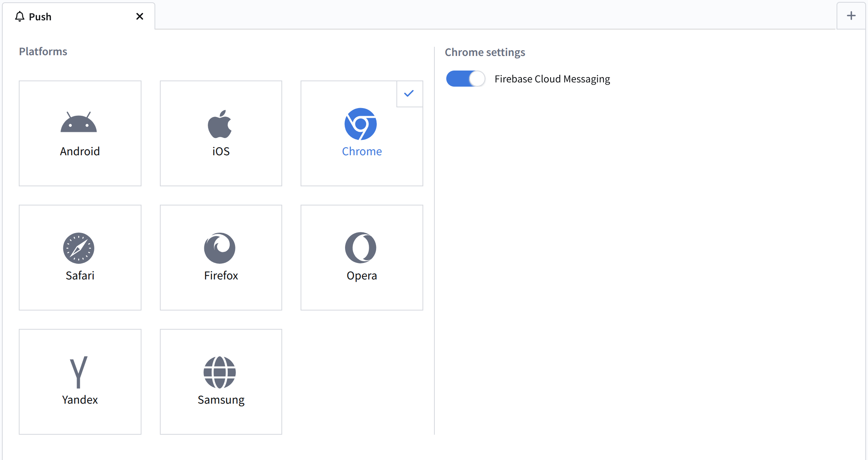Switch to the Push tab
Screen dimensions: 868x460
coord(79,16)
